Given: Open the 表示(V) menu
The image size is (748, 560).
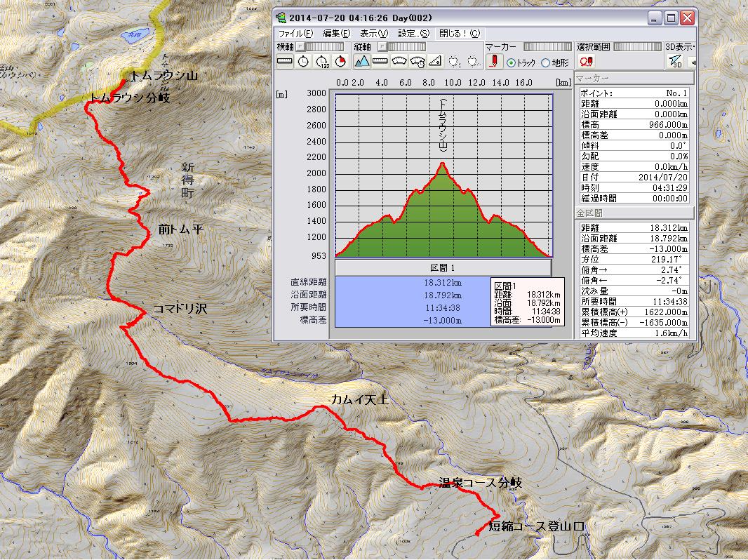Looking at the screenshot, I should 374,34.
